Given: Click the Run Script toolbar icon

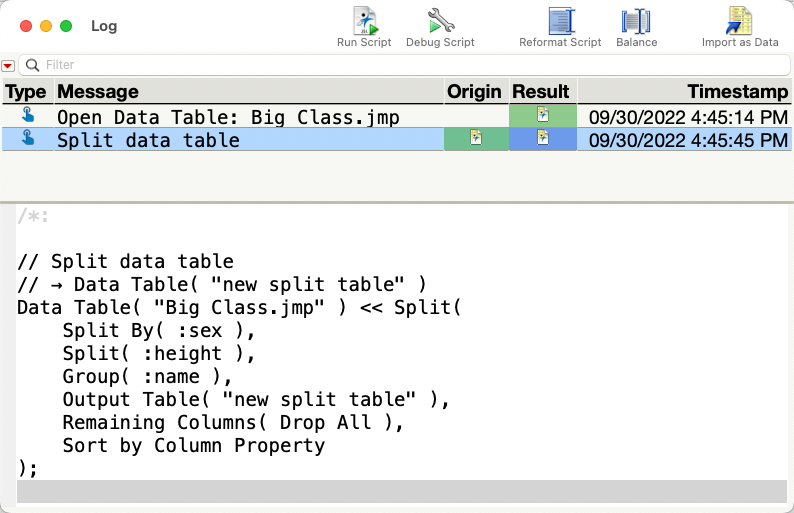Looking at the screenshot, I should point(363,21).
